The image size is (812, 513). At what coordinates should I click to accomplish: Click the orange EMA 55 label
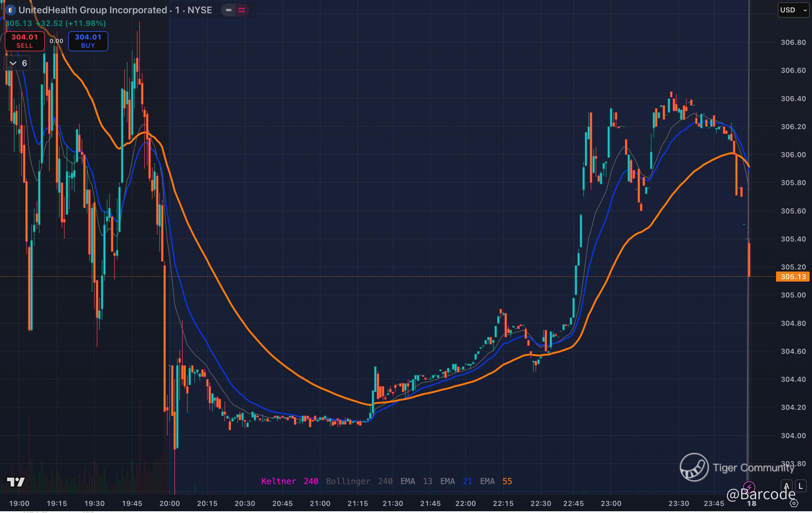(496, 481)
